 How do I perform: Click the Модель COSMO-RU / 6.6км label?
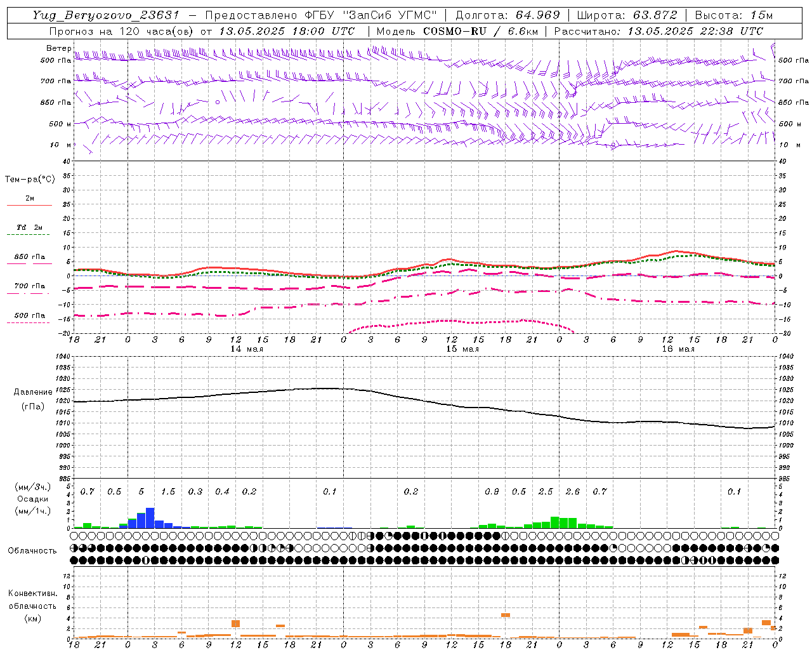click(457, 31)
